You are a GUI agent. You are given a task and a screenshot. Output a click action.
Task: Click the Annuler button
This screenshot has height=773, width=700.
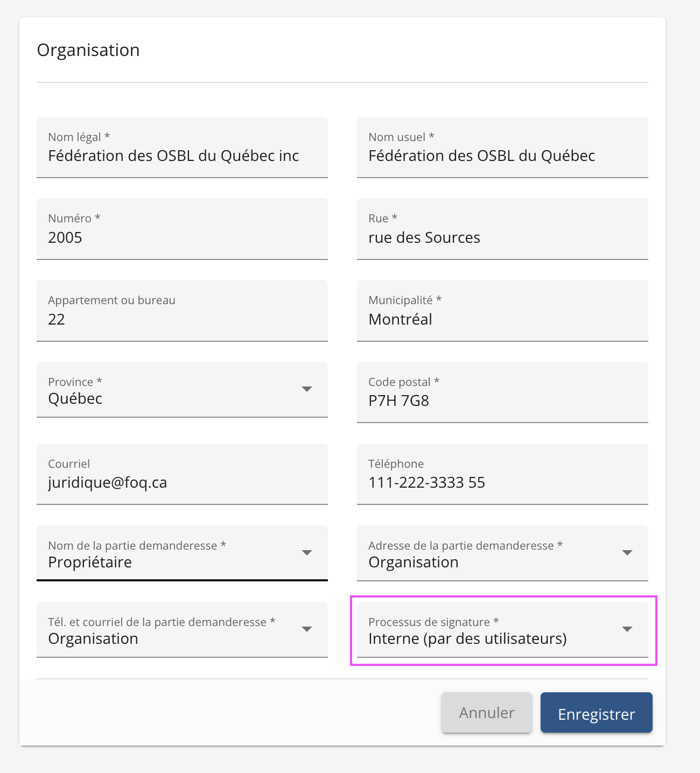click(x=486, y=713)
